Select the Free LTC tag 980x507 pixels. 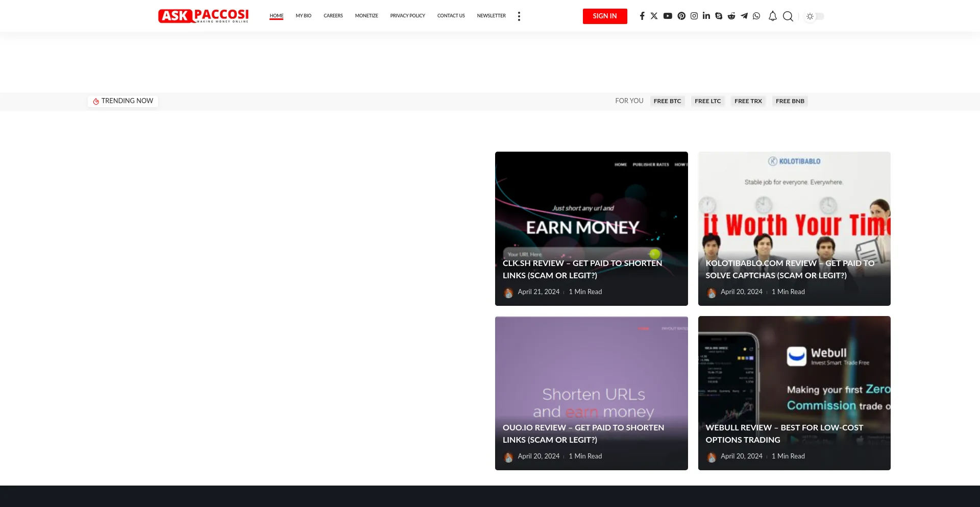708,101
